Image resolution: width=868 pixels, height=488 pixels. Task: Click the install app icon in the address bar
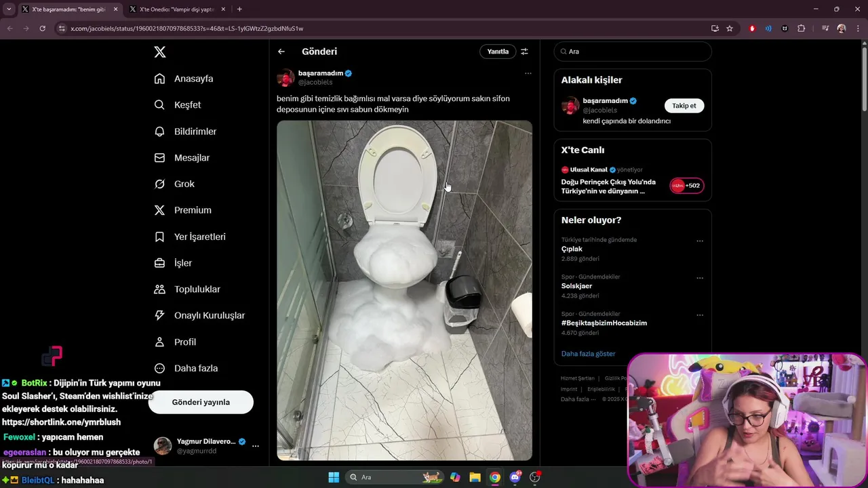[715, 28]
